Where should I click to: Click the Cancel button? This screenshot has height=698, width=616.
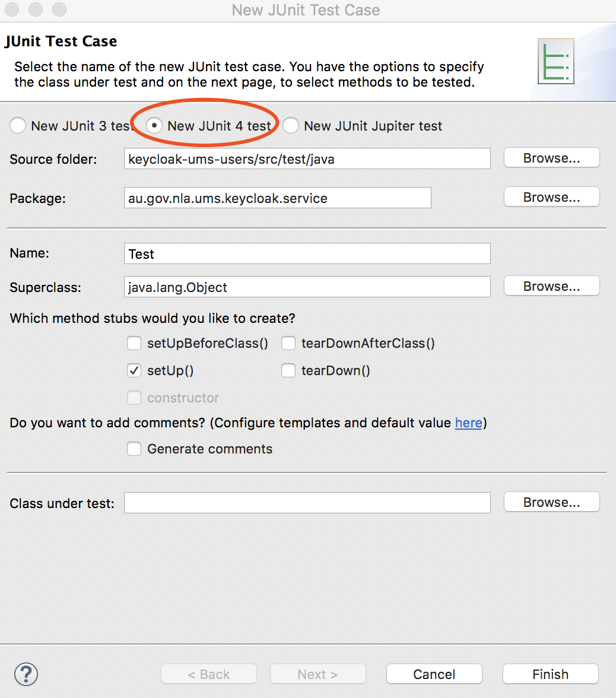(434, 674)
